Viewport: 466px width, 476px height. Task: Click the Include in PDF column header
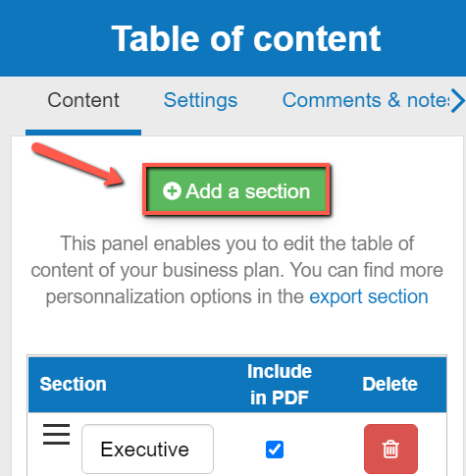click(x=280, y=385)
